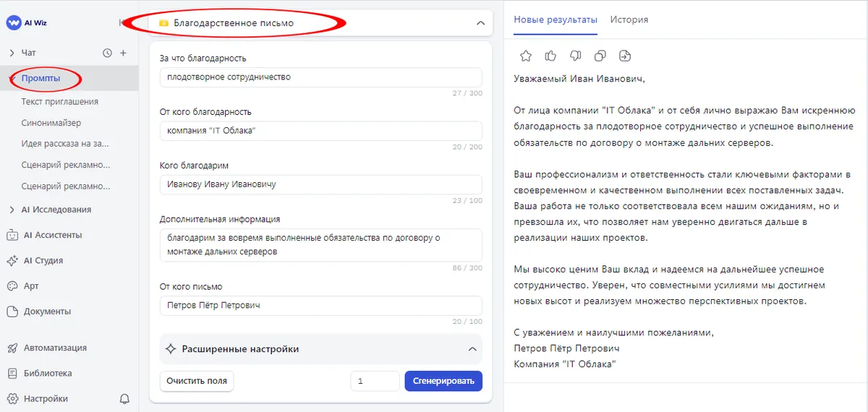The height and width of the screenshot is (412, 868).
Task: Click the За что благодарность field
Action: click(320, 77)
